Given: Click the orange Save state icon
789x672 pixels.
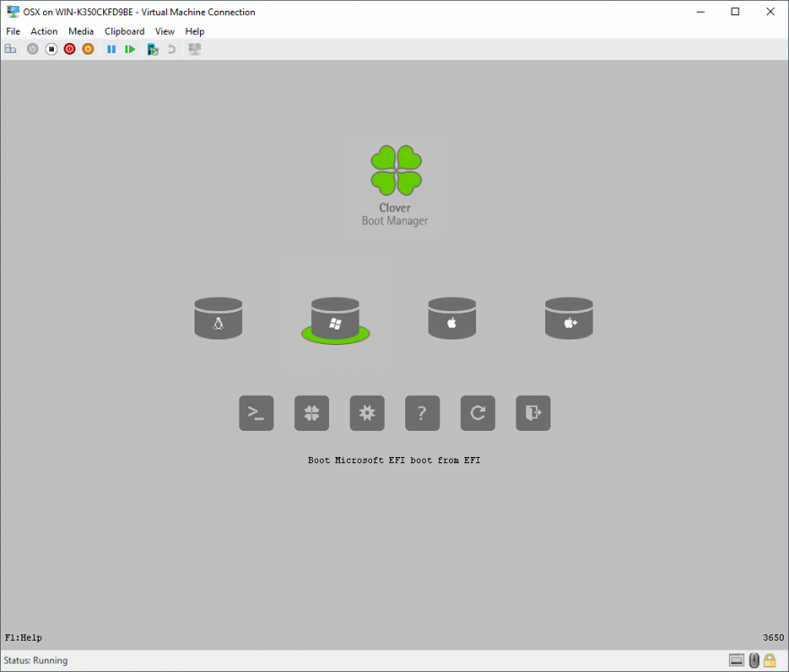Looking at the screenshot, I should tap(88, 48).
